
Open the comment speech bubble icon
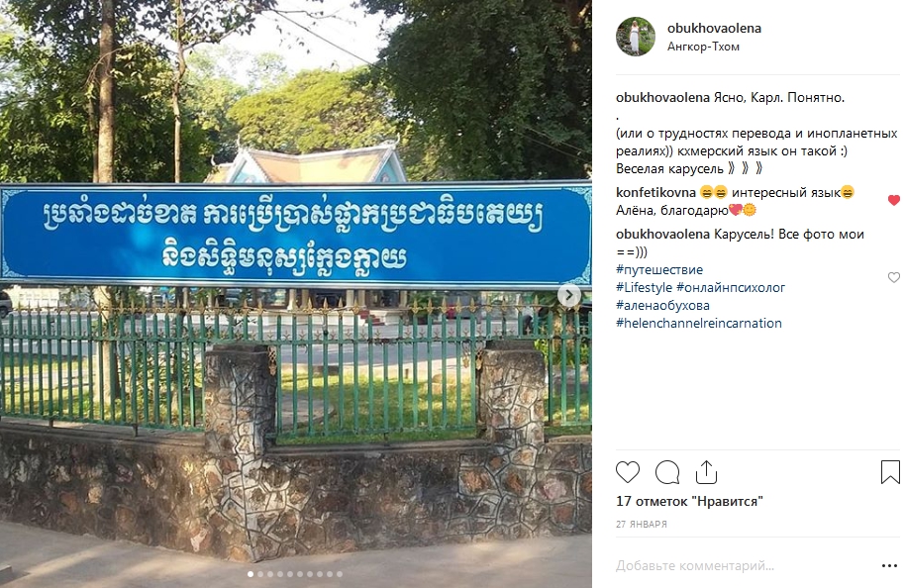point(667,472)
